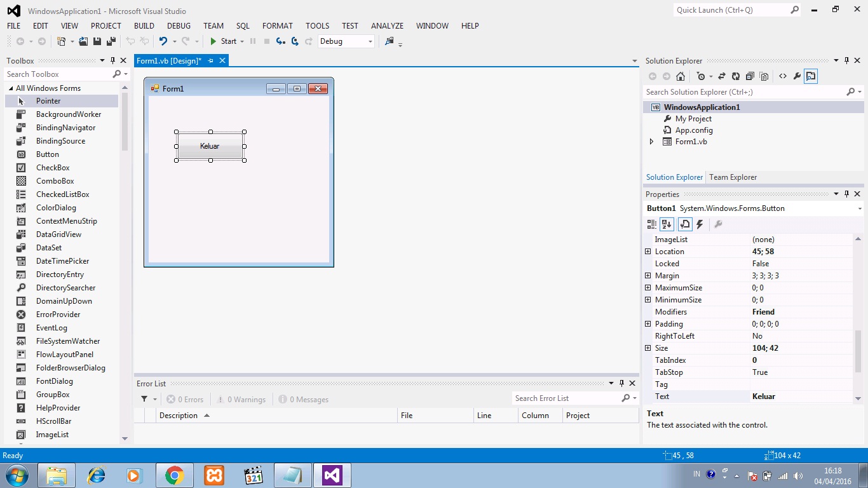Expand the Form1.vb tree node

point(651,142)
